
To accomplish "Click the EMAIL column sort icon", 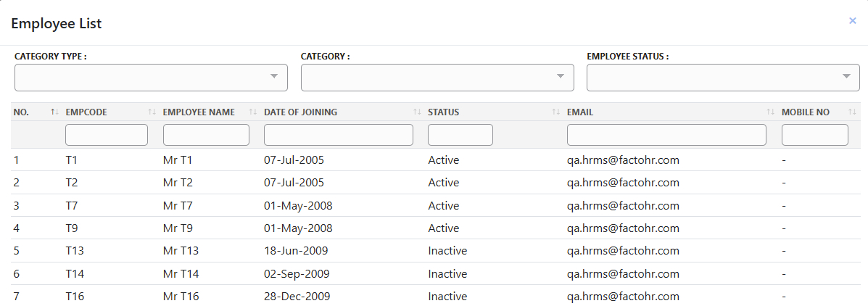I will (770, 112).
